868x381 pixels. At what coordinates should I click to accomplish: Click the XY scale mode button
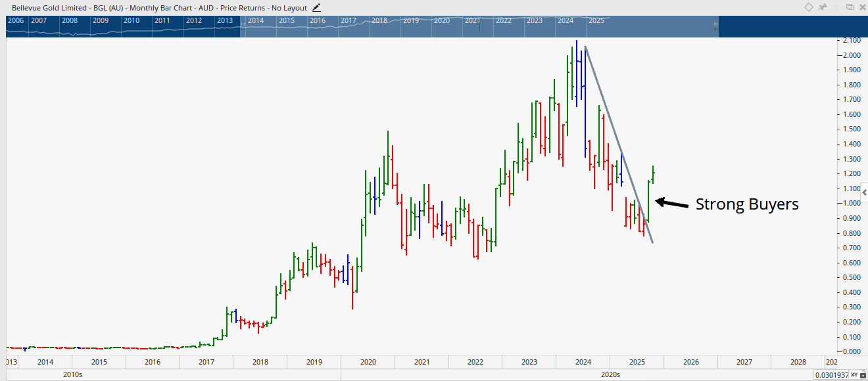(853, 374)
